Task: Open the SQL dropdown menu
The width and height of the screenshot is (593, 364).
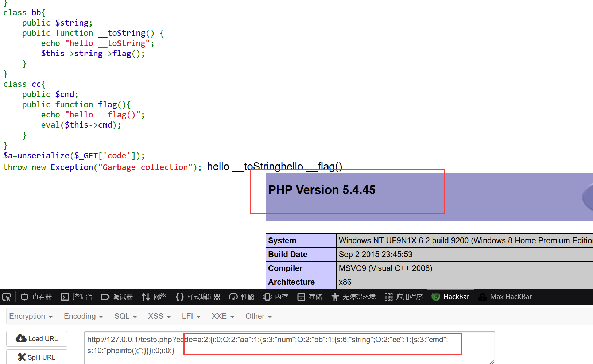Action: 125,316
